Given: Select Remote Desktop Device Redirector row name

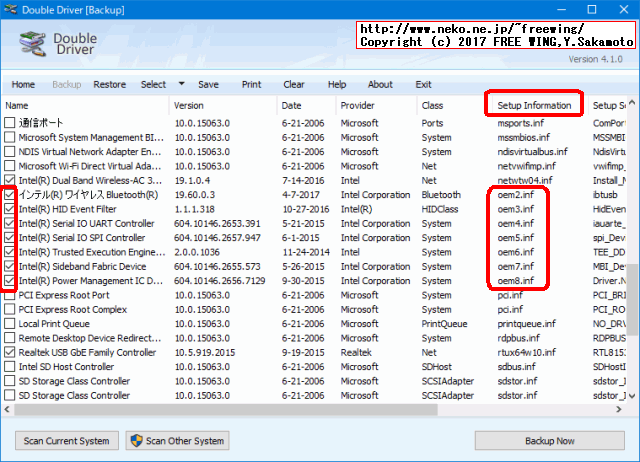Looking at the screenshot, I should tap(90, 338).
